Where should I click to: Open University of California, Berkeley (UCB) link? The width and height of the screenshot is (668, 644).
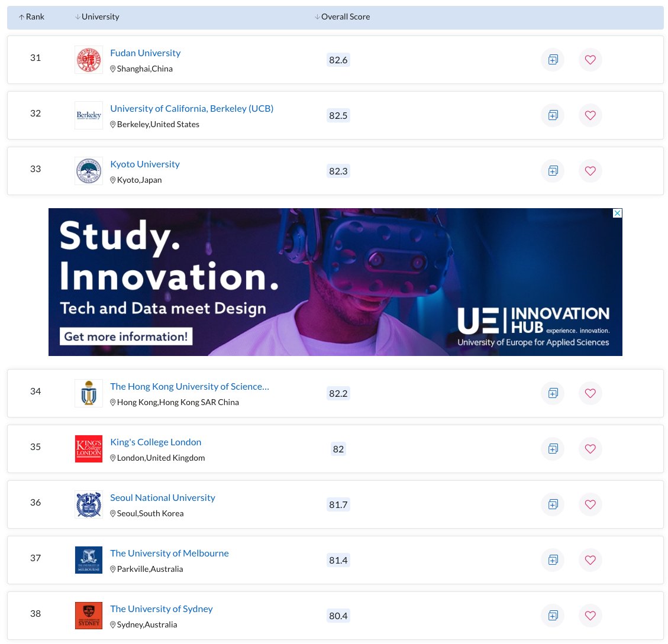click(192, 109)
